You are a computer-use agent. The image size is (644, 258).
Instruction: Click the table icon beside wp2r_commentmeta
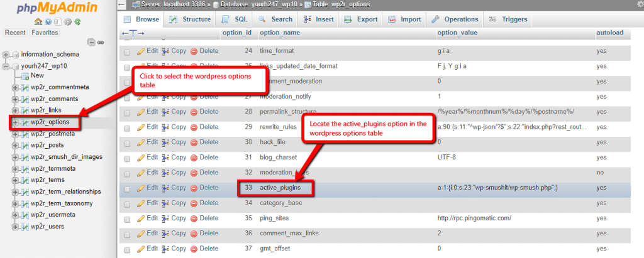(25, 87)
